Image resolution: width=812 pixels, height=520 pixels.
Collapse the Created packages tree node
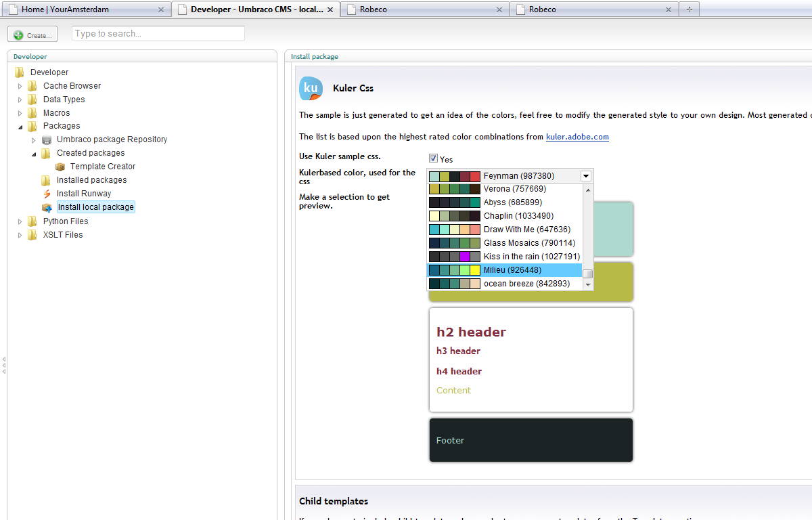click(34, 154)
